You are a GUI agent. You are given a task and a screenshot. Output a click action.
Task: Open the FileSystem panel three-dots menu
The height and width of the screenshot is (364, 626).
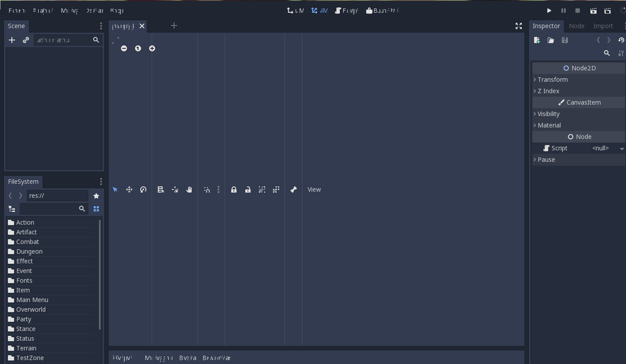[x=101, y=182]
